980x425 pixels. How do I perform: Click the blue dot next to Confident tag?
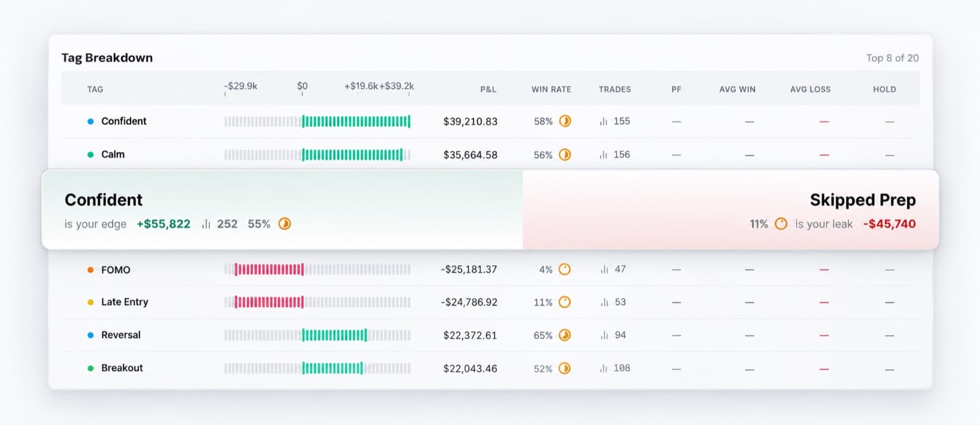pyautogui.click(x=91, y=121)
